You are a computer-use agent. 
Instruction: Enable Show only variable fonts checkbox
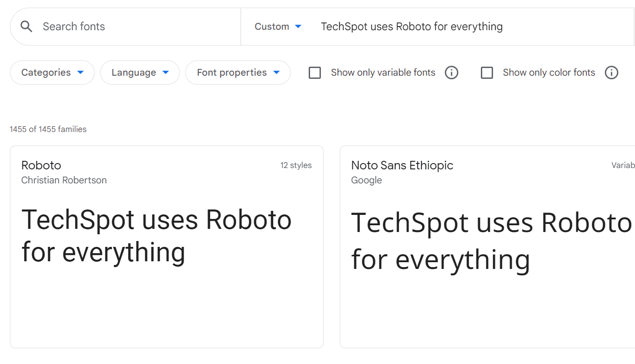coord(315,73)
